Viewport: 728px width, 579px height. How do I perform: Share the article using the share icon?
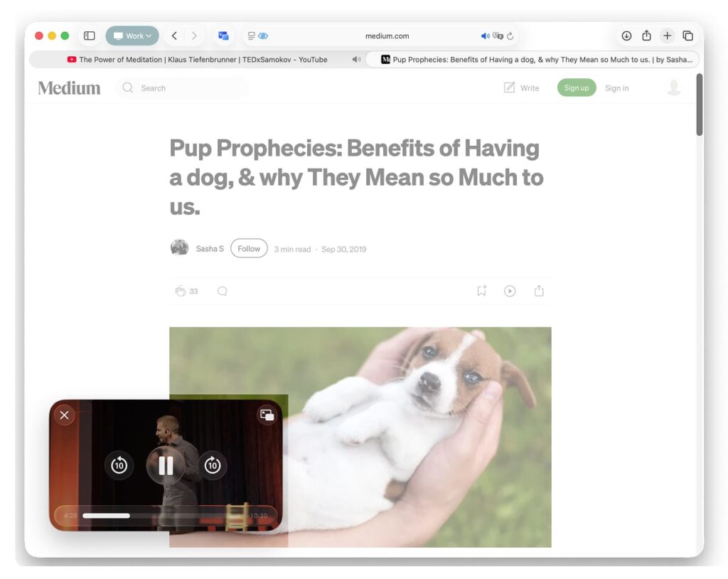[539, 290]
